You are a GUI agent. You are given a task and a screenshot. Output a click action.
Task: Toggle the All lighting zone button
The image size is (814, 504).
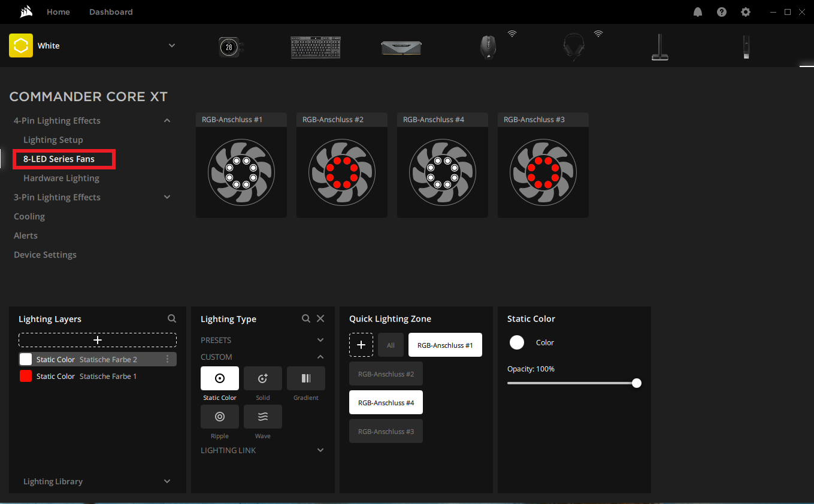tap(391, 345)
